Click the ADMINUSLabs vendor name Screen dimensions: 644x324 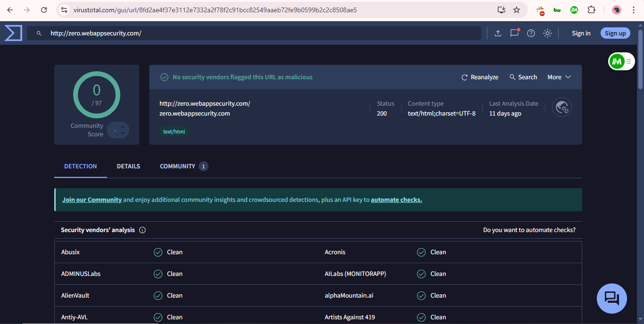pyautogui.click(x=81, y=274)
